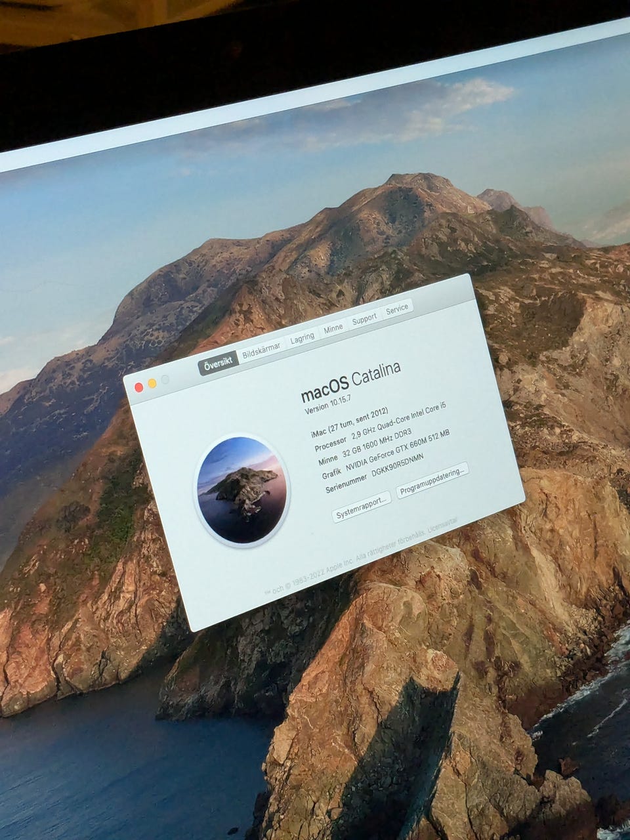Click the macOS Catalina island icon
The image size is (630, 840).
(x=242, y=490)
